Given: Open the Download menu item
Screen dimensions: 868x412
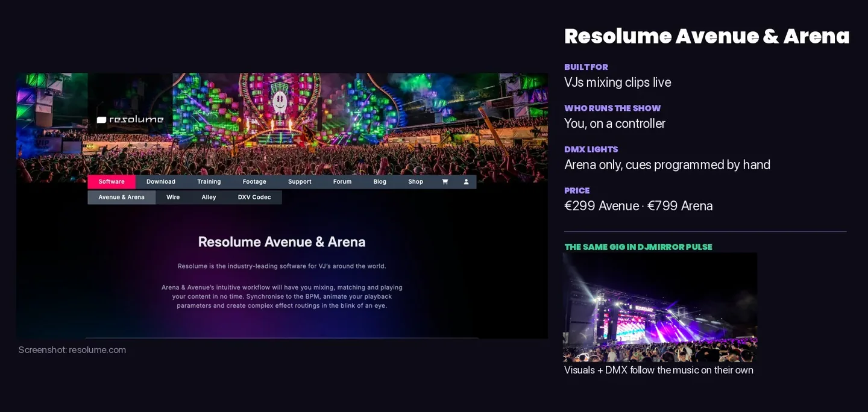Looking at the screenshot, I should pos(161,181).
